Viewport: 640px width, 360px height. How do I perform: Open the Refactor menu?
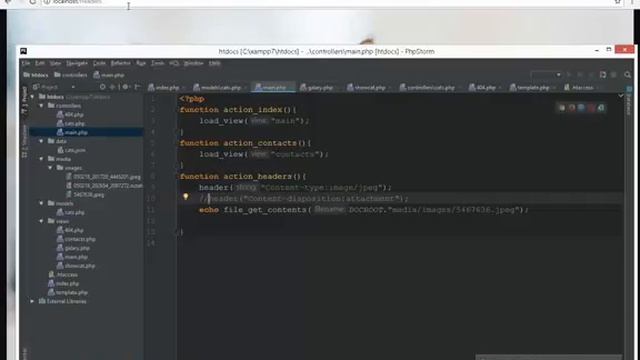click(120, 63)
